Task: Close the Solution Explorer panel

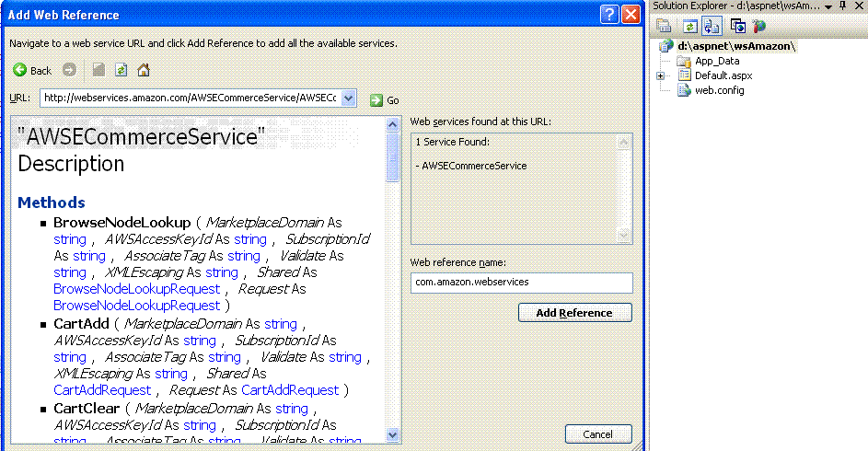Action: point(859,6)
